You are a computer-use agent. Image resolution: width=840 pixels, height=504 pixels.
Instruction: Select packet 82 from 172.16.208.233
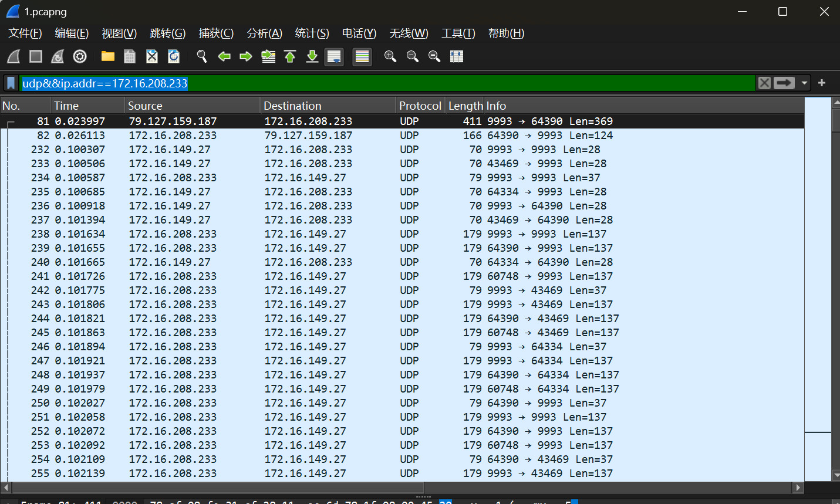pyautogui.click(x=402, y=136)
